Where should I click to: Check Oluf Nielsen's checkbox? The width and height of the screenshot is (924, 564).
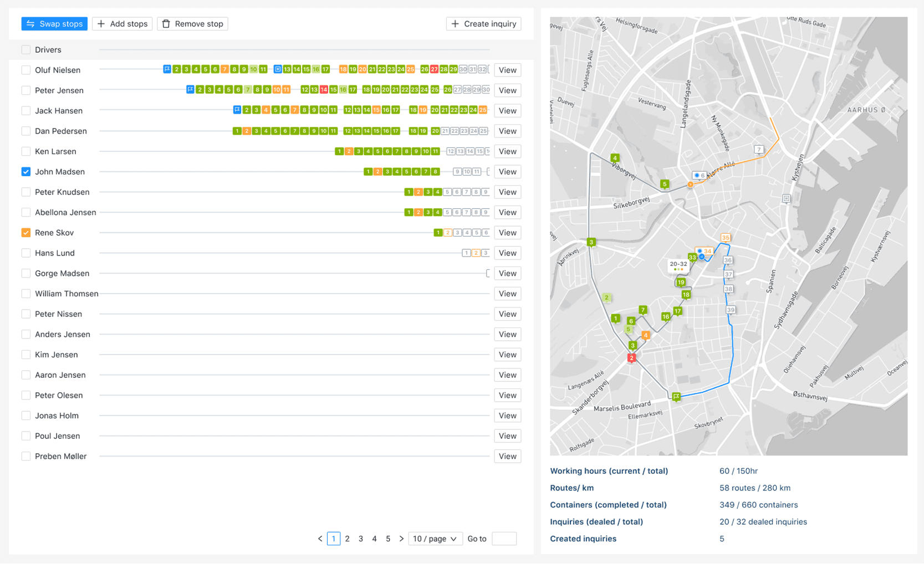[x=26, y=70]
